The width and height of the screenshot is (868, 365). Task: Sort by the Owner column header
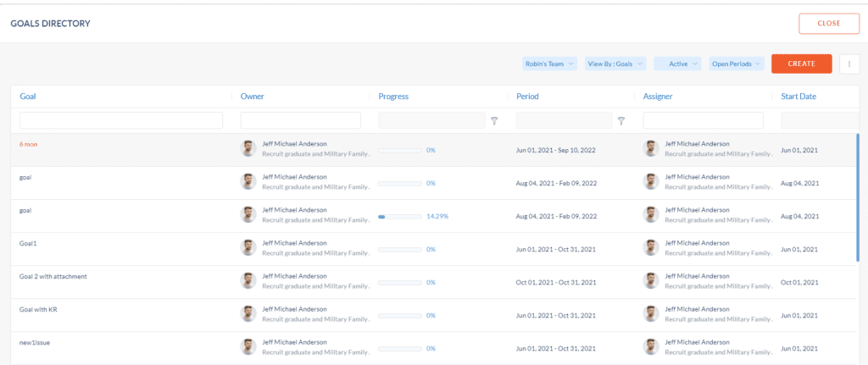(252, 97)
